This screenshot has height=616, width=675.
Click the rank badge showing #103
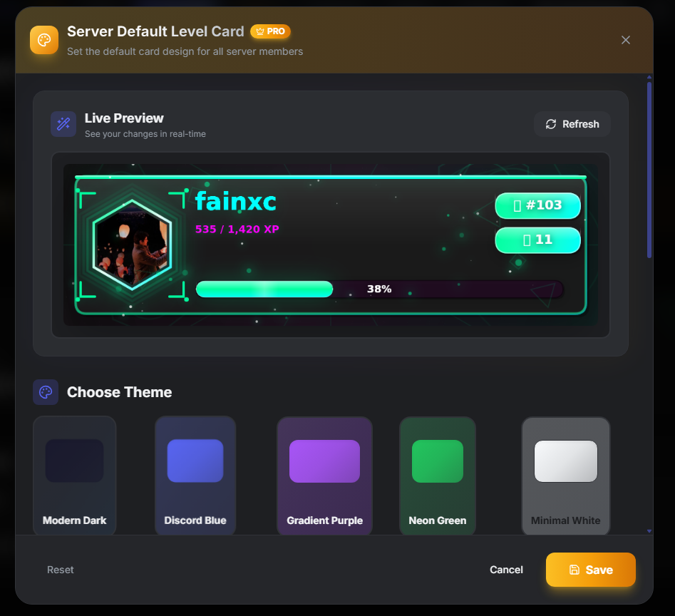[x=537, y=205]
